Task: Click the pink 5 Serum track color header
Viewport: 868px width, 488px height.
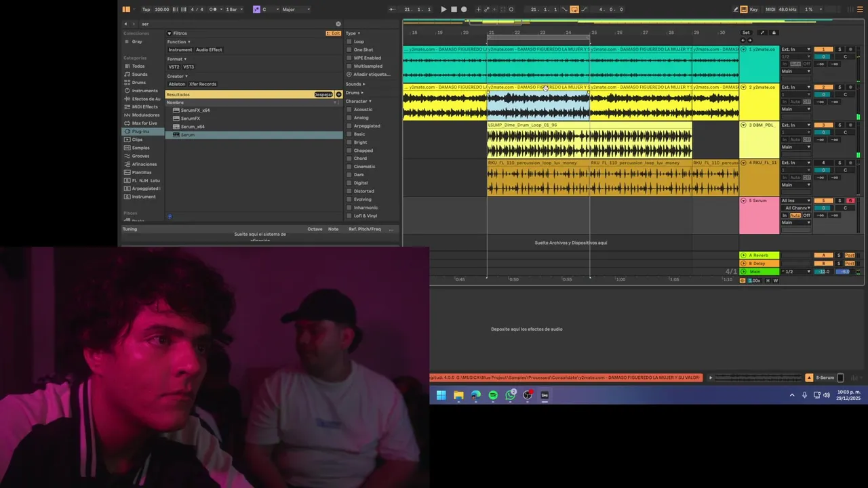Action: (759, 216)
